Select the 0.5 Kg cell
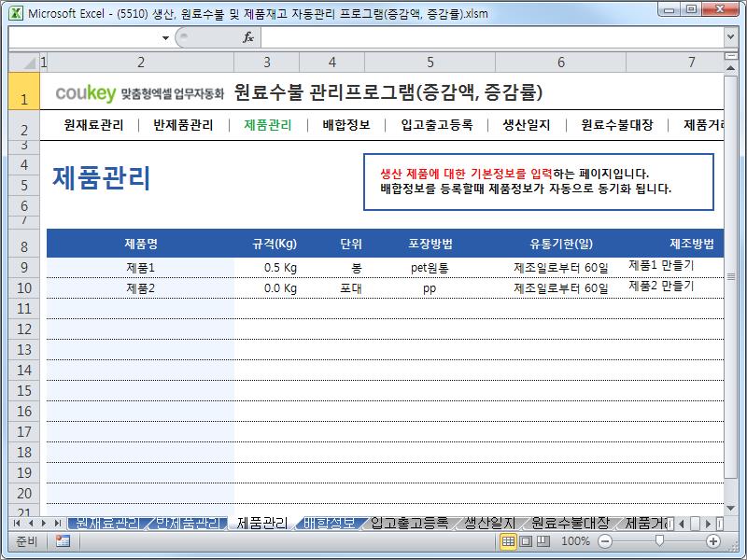747x560 pixels. tap(266, 268)
